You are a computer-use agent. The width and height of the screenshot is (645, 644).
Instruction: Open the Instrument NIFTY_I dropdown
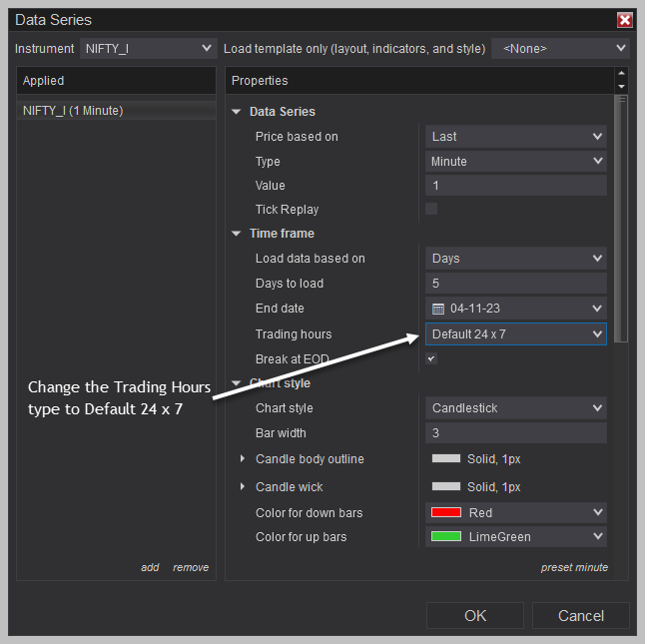tap(148, 49)
